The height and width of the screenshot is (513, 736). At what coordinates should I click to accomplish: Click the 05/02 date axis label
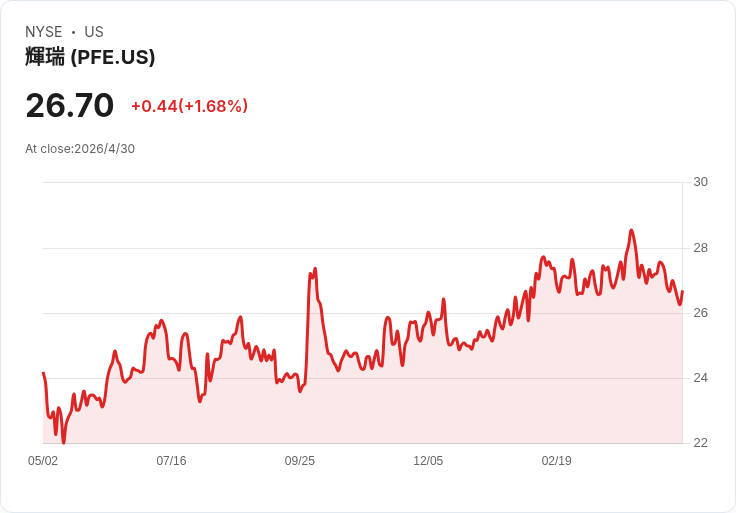pyautogui.click(x=43, y=461)
